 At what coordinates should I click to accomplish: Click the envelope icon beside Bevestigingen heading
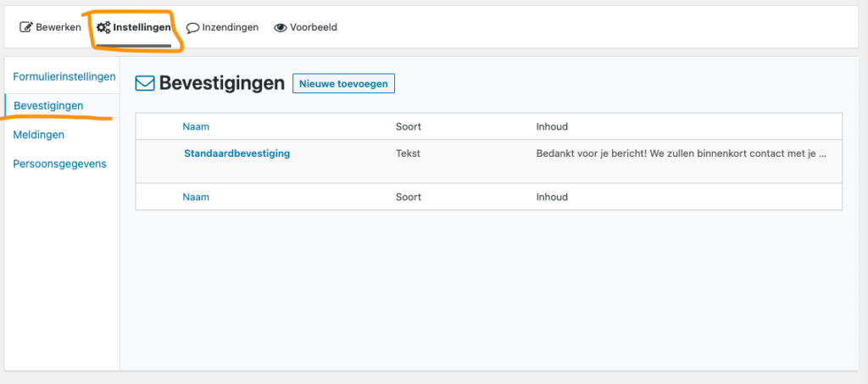(x=145, y=84)
